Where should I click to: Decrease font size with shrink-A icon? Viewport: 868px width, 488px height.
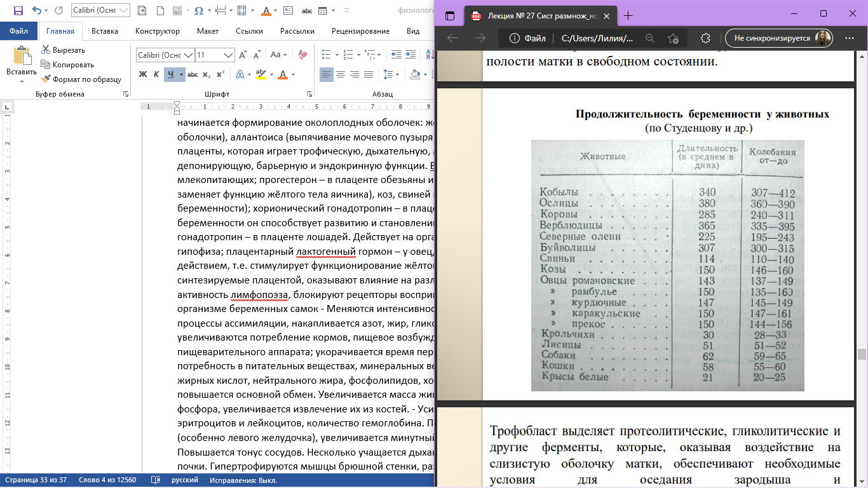[257, 55]
